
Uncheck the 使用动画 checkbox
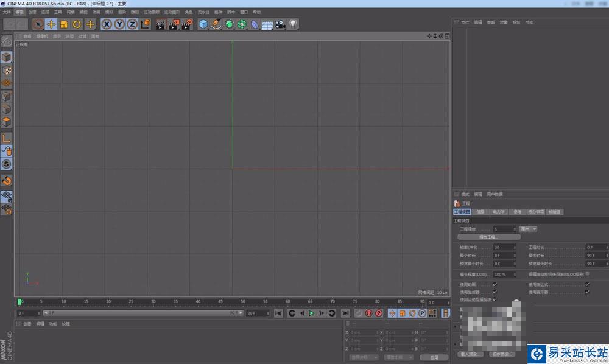[495, 284]
